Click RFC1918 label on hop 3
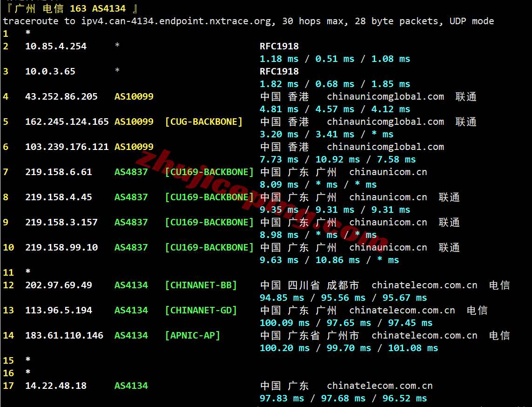This screenshot has width=532, height=407. [279, 71]
